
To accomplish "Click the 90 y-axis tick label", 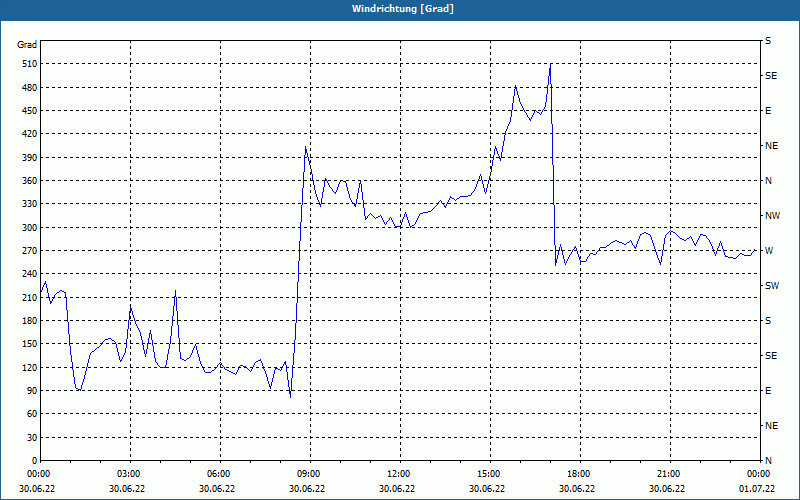I will (x=32, y=391).
